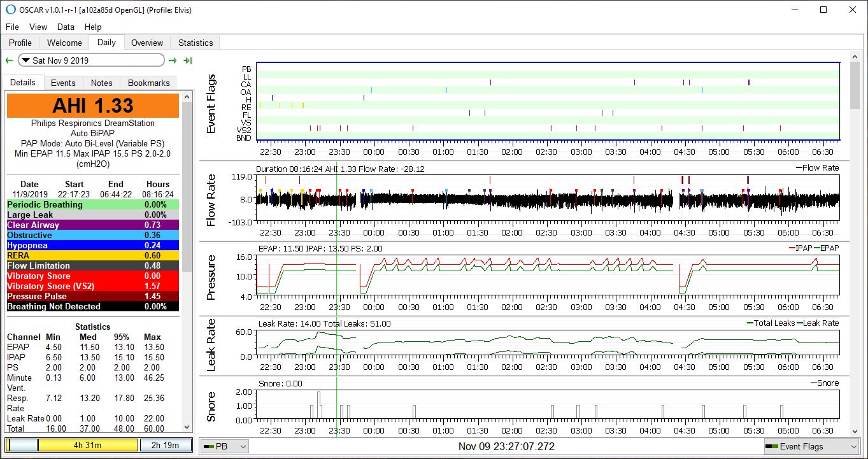Click the EPAP legend entry
Image resolution: width=868 pixels, height=459 pixels.
click(827, 248)
